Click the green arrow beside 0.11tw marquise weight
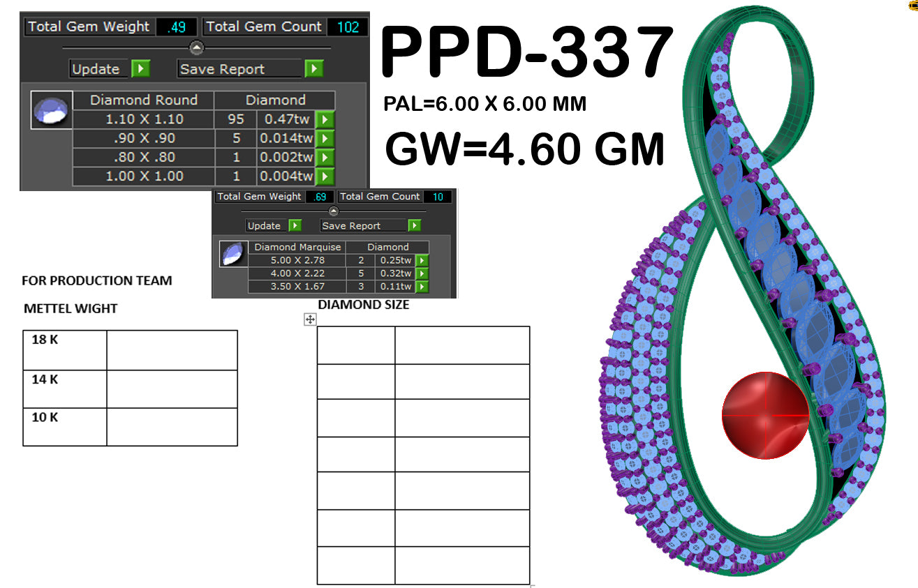The image size is (918, 588). (x=421, y=286)
